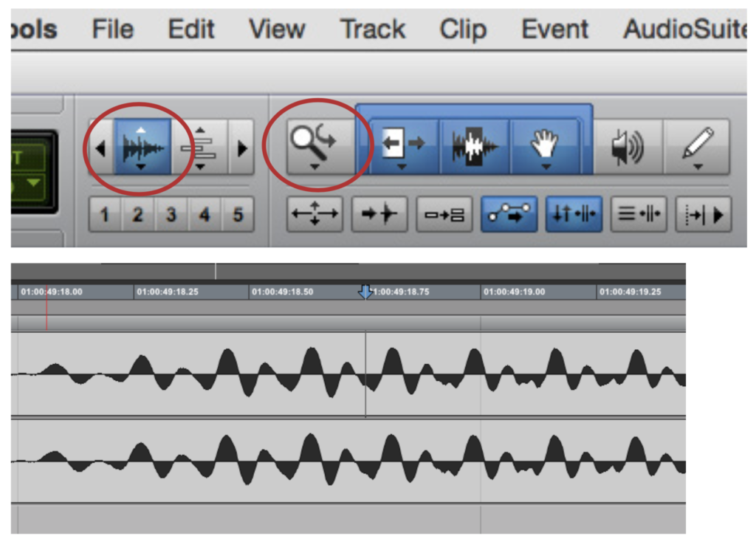Click ruler timecode 01:00:49:19.00
Screen dimensions: 756x544
tap(515, 292)
